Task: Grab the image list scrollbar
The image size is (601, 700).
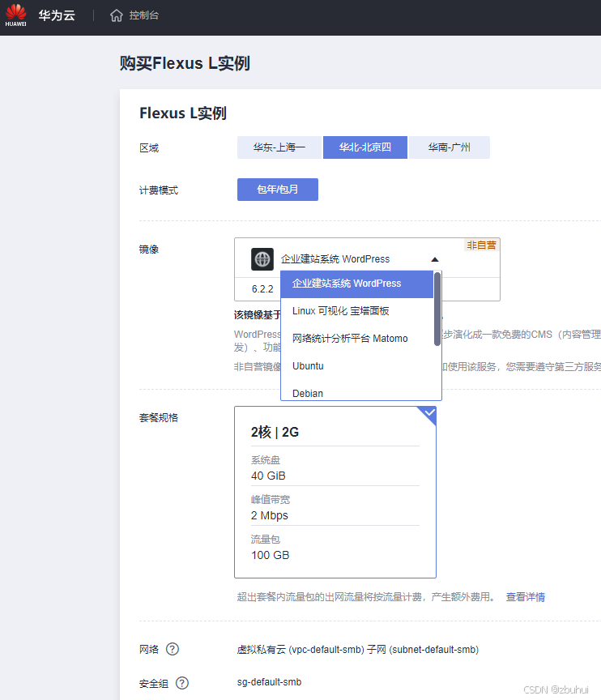Action: pyautogui.click(x=437, y=309)
